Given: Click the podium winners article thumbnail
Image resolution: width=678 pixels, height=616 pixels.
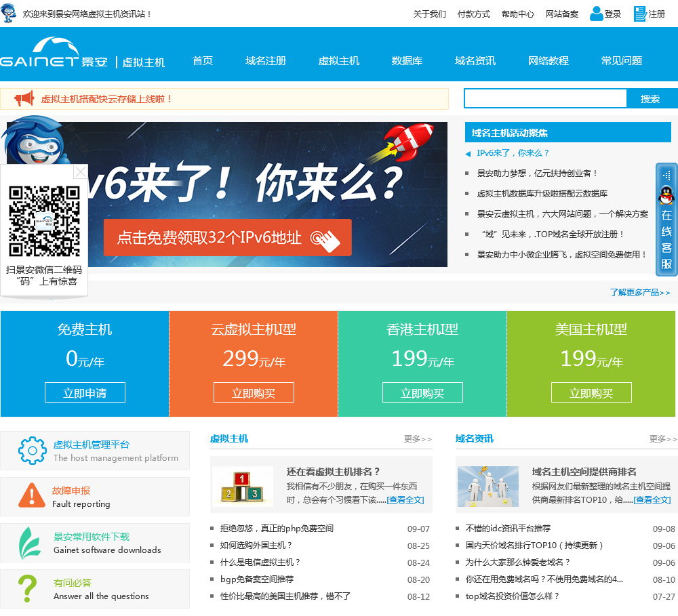Looking at the screenshot, I should coord(488,487).
